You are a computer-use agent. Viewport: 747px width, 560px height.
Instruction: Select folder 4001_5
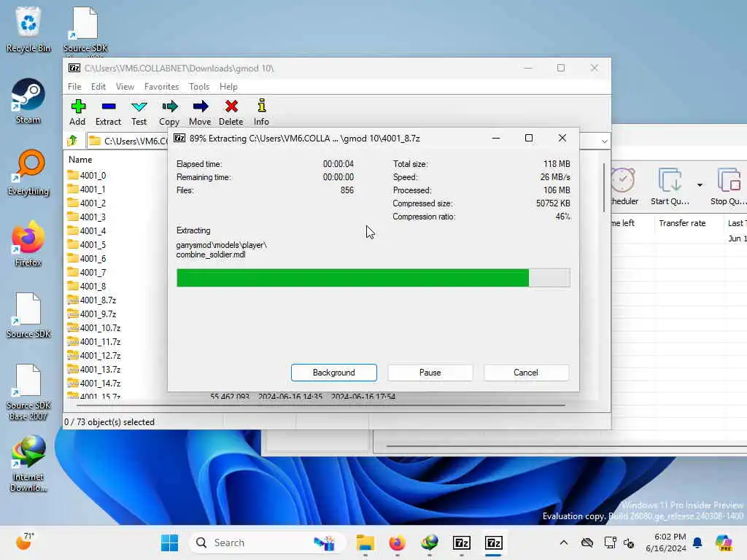click(86, 244)
